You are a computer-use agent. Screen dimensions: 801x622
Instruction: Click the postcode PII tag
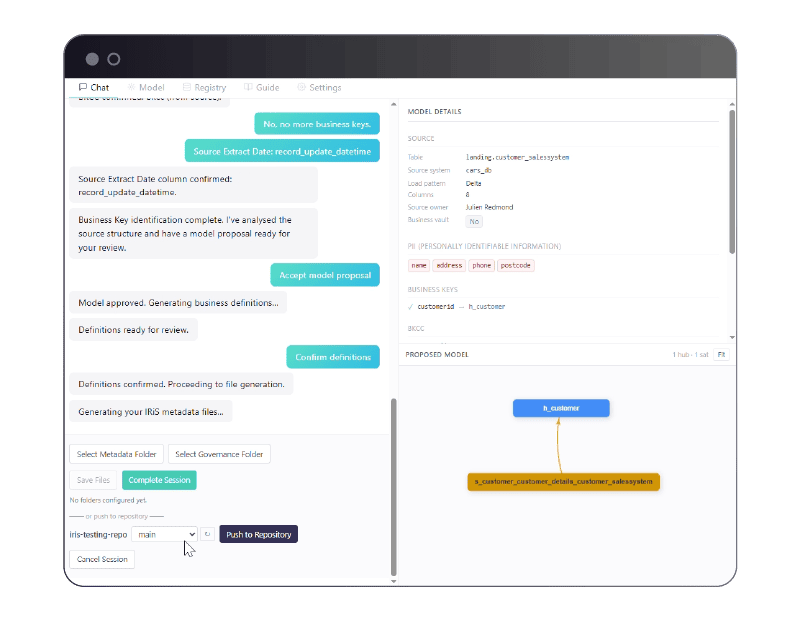[515, 266]
